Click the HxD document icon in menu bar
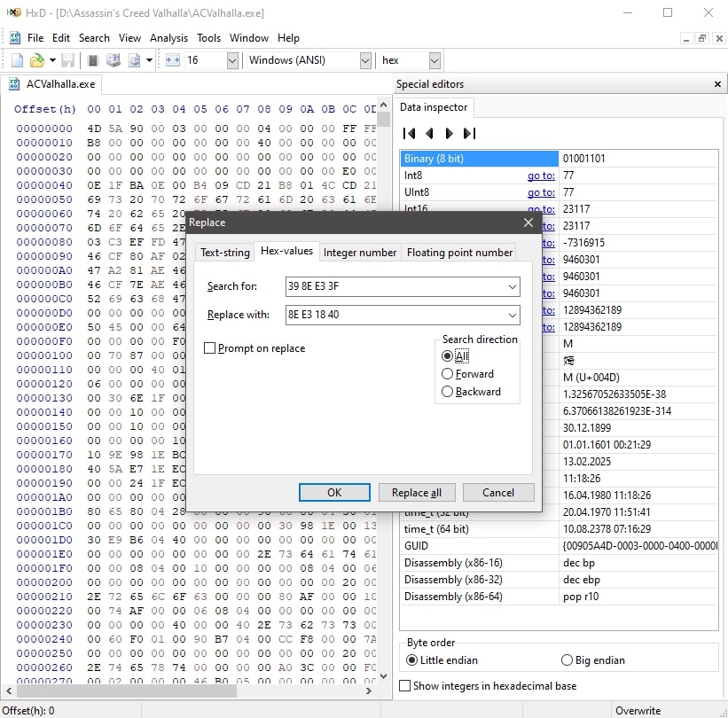 pyautogui.click(x=15, y=38)
